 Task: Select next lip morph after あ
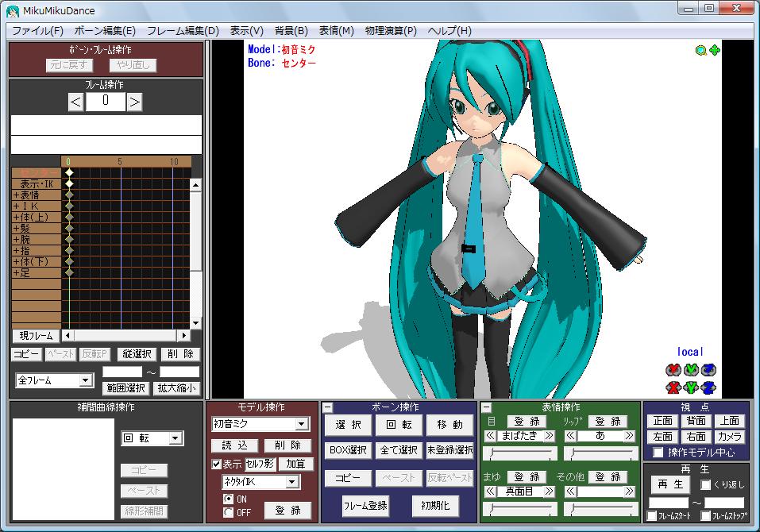coord(629,436)
